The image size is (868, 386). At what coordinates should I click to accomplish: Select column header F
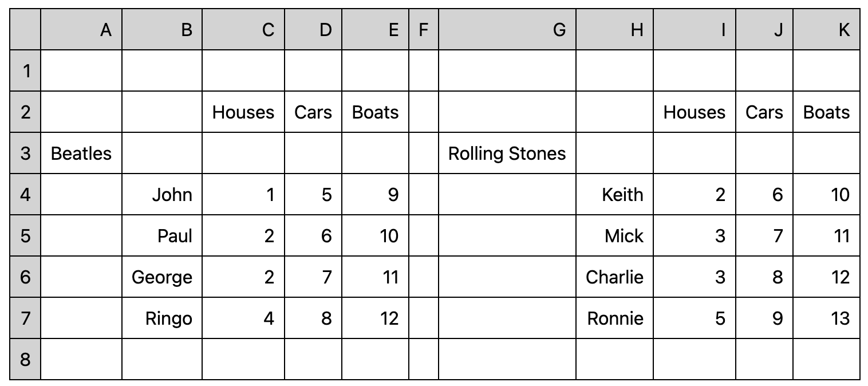pyautogui.click(x=424, y=30)
